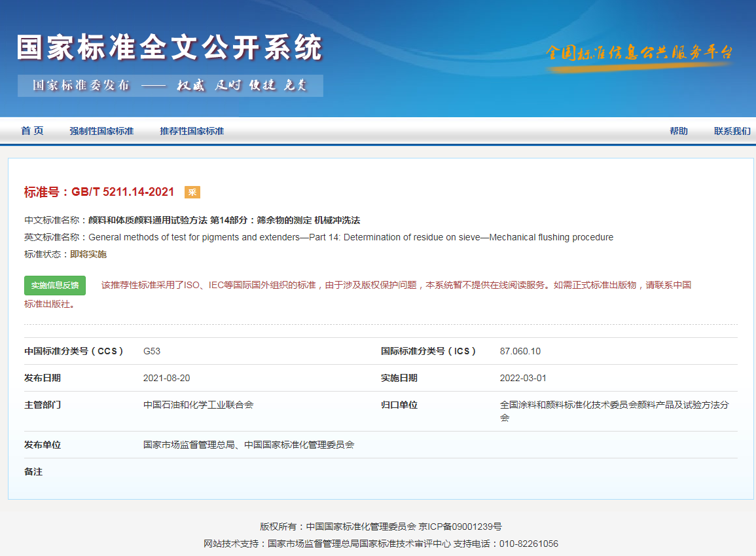Open 强制性国家标准 menu item
756x556 pixels.
pyautogui.click(x=101, y=131)
